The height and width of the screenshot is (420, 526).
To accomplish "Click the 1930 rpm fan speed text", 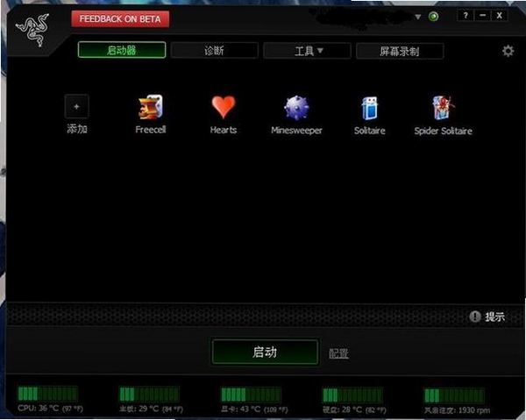I will 457,410.
